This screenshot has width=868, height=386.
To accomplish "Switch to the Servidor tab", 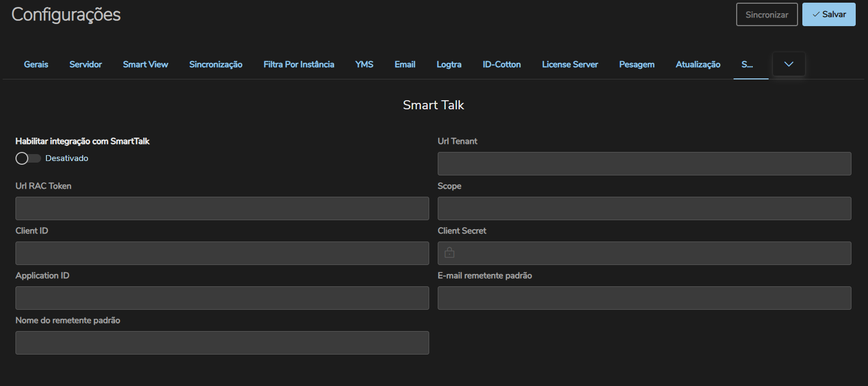I will pos(85,65).
